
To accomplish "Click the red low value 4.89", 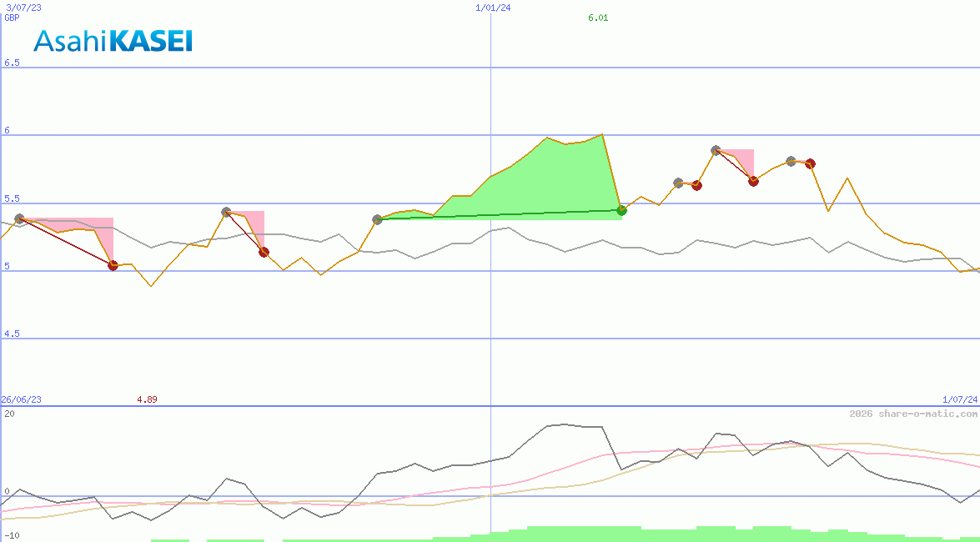I will pos(147,399).
